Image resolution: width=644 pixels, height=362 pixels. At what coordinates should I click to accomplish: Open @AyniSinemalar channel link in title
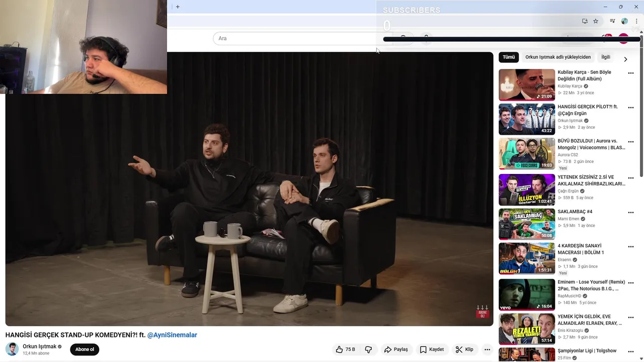click(x=172, y=335)
